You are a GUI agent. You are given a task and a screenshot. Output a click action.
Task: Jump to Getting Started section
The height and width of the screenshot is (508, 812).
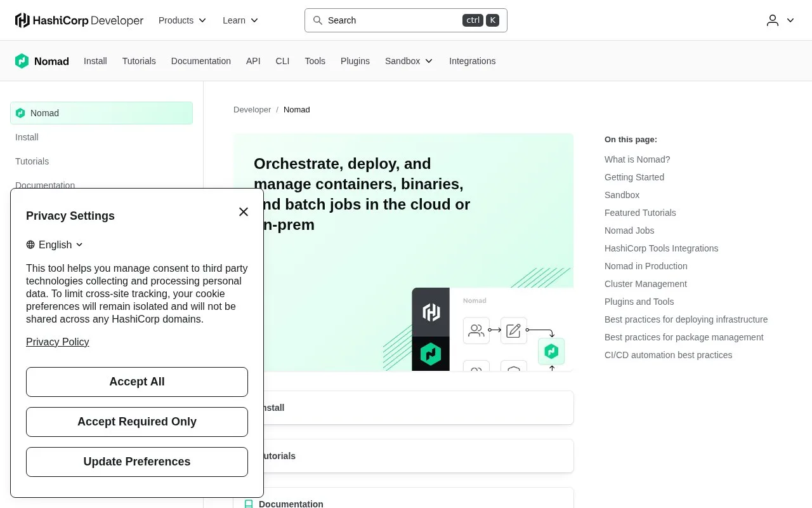[634, 177]
